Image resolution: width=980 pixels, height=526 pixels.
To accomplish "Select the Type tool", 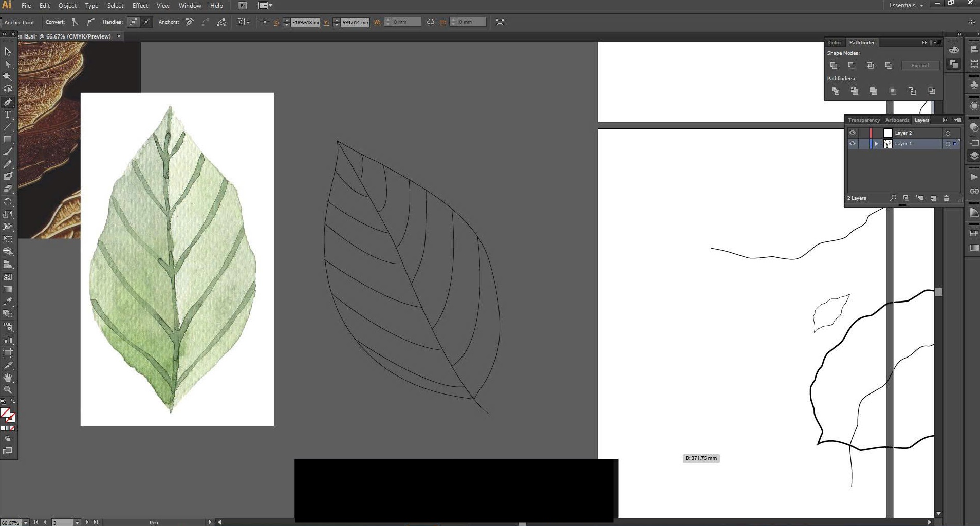I will click(x=8, y=115).
